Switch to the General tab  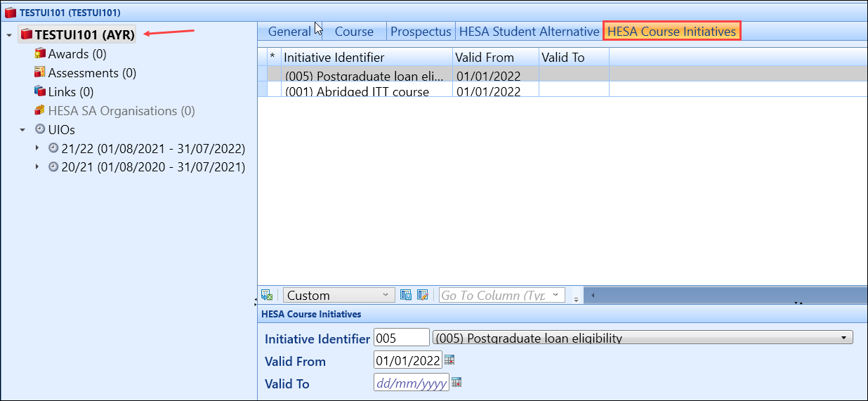pos(289,32)
